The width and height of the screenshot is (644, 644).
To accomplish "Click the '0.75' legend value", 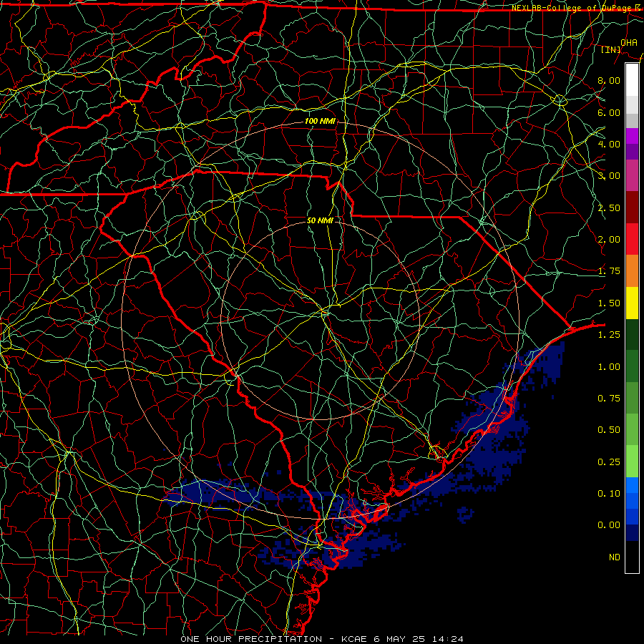I will pyautogui.click(x=609, y=399).
